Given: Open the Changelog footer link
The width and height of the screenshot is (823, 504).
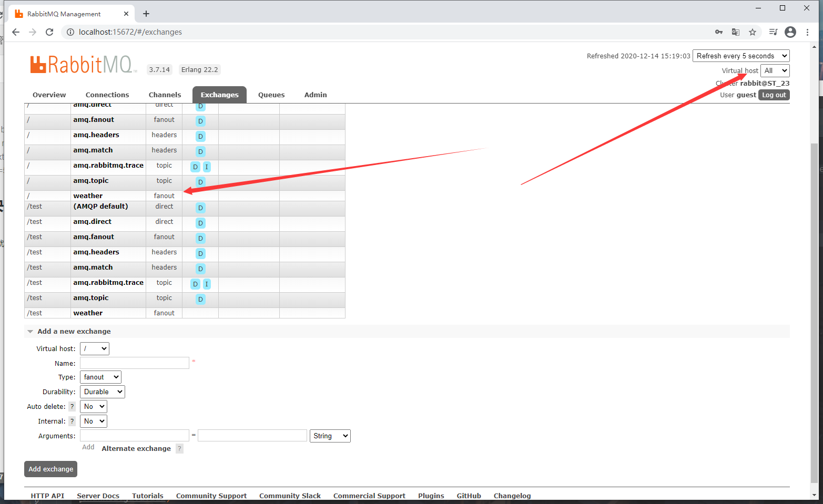Looking at the screenshot, I should pos(512,496).
